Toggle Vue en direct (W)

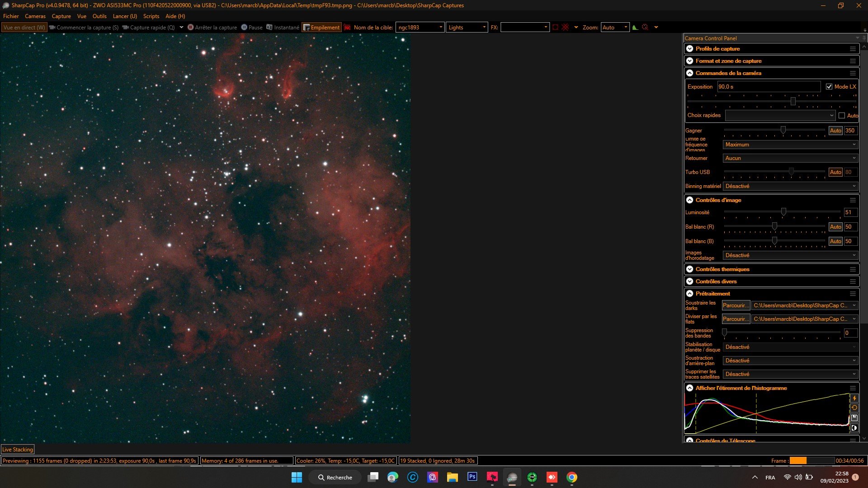(x=24, y=28)
